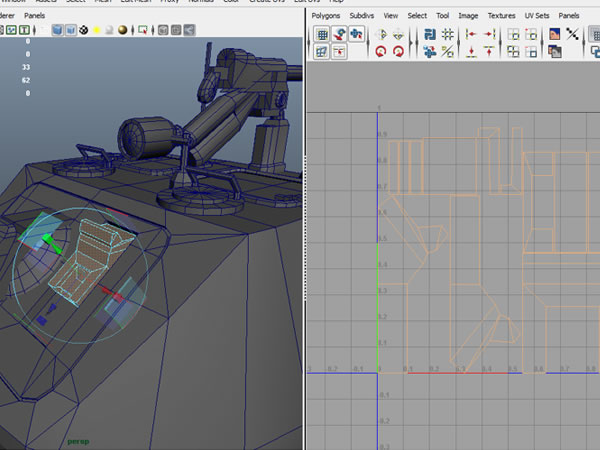Viewport: 600px width, 450px height.
Task: Collapse toolbar handle before the align icons
Action: tap(460, 42)
